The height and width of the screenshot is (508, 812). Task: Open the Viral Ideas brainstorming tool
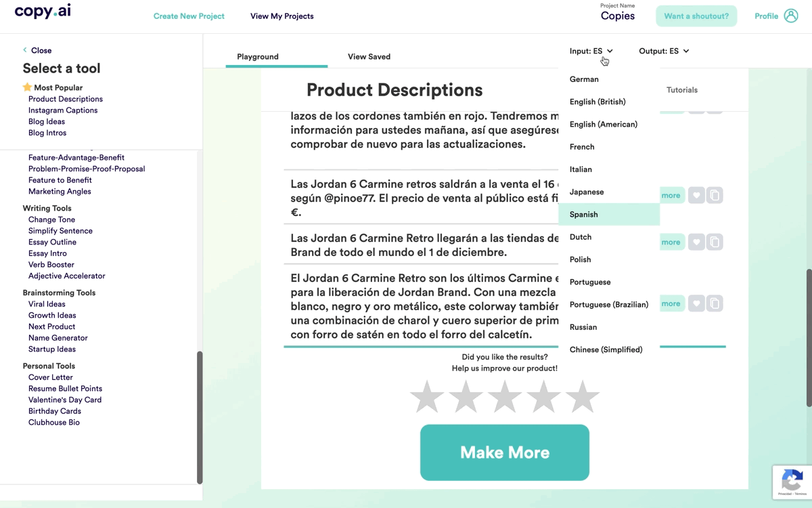[x=47, y=304]
